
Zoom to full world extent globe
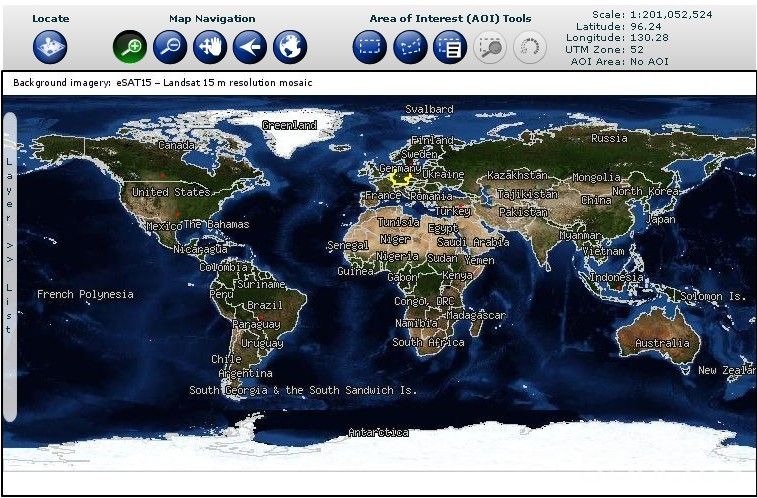(x=290, y=46)
